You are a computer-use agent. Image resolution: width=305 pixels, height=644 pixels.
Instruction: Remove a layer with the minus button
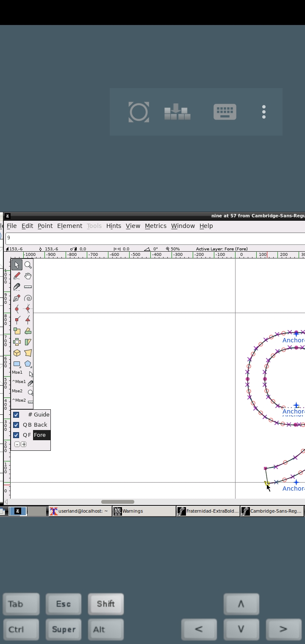click(x=17, y=444)
